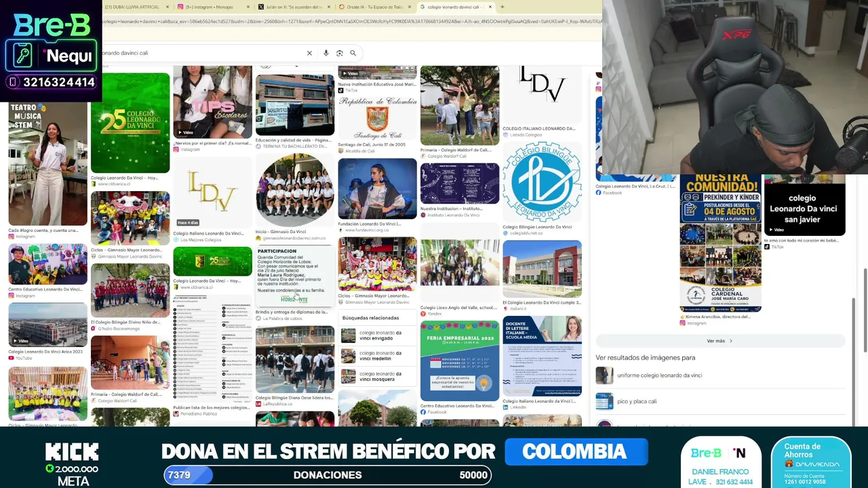Open the Publican lista de los mejores colegios image

coord(212,348)
